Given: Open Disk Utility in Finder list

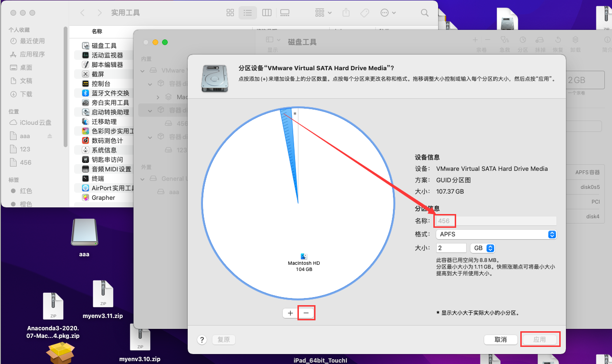Looking at the screenshot, I should click(x=104, y=46).
